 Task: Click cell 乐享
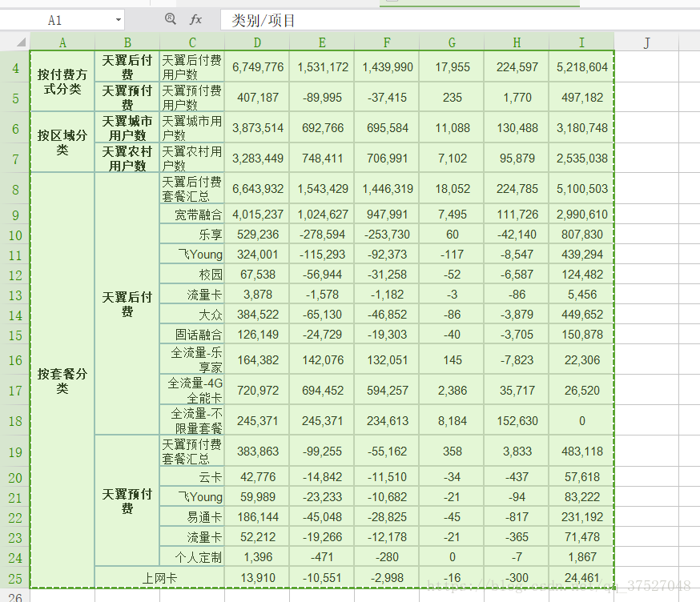192,234
